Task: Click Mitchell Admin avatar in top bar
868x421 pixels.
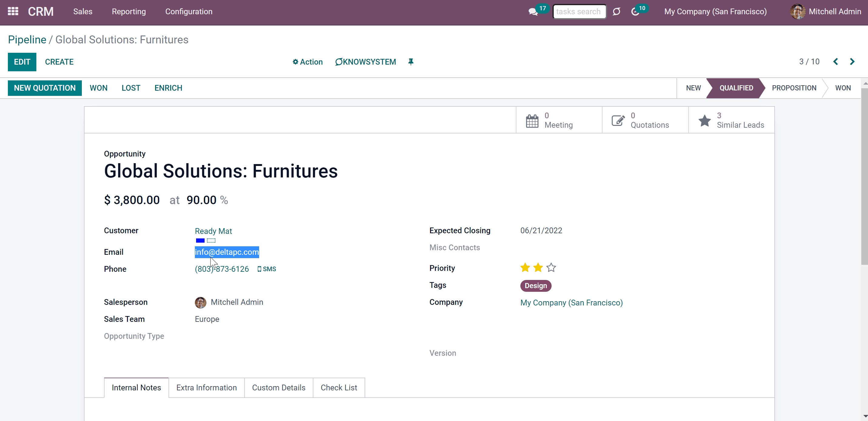Action: pyautogui.click(x=797, y=12)
